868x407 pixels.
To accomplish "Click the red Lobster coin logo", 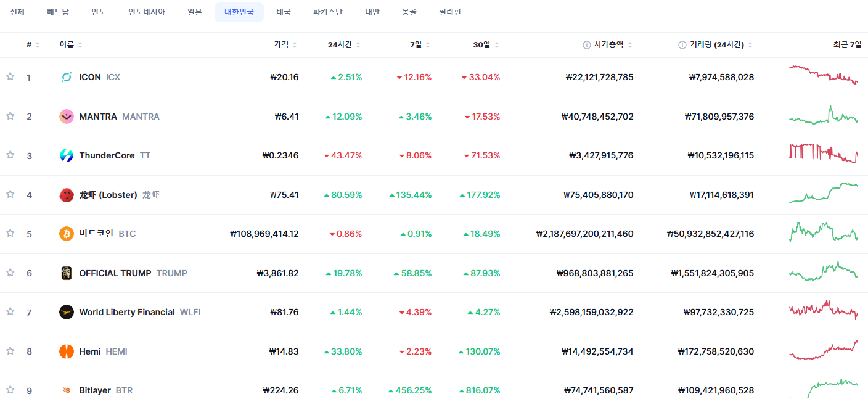I will tap(67, 195).
